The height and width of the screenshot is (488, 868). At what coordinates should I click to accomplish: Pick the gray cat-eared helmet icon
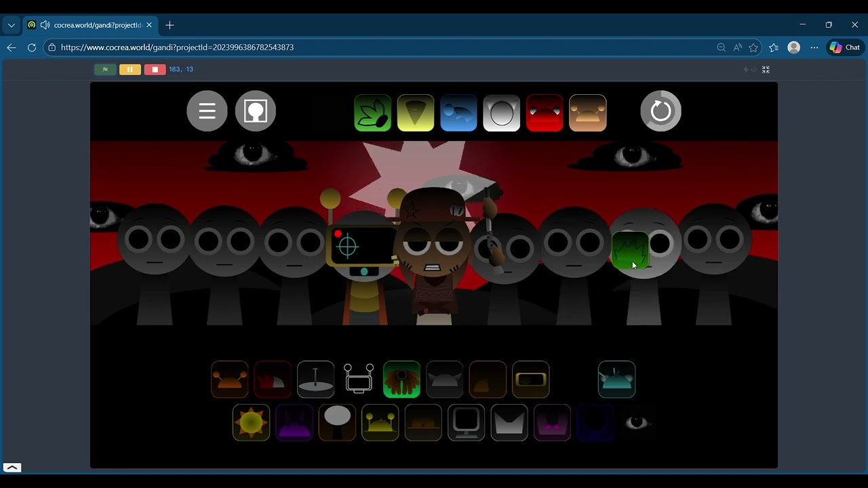(445, 380)
